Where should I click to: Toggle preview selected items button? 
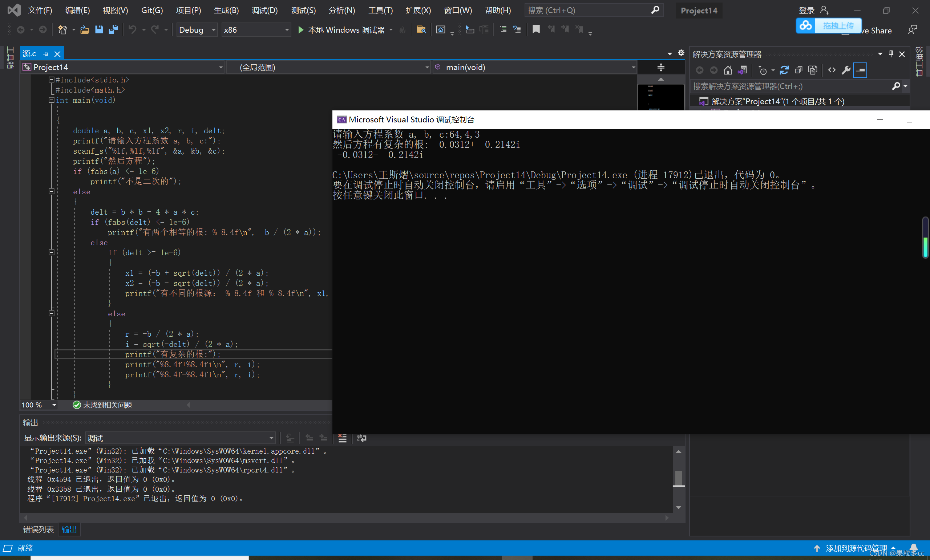860,70
